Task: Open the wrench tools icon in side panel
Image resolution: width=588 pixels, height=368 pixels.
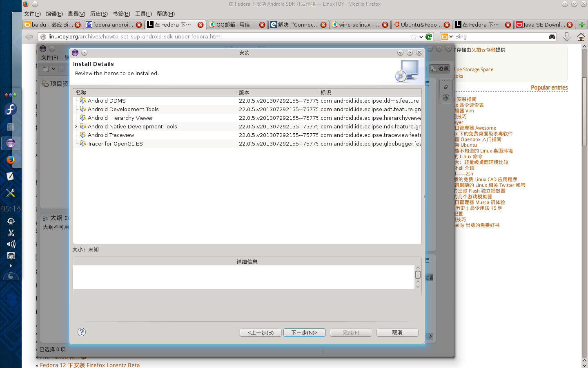Action: point(11,193)
